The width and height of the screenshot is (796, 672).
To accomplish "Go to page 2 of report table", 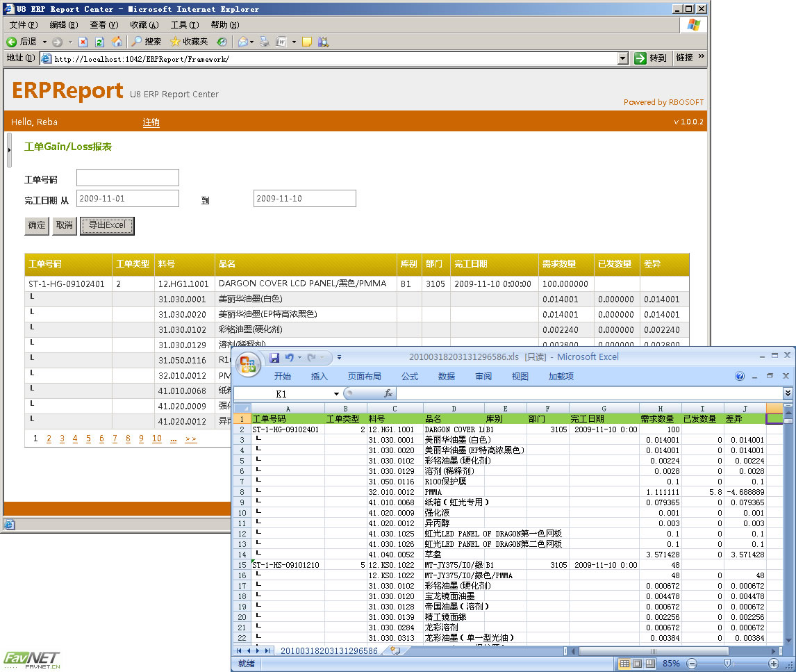I will point(49,439).
